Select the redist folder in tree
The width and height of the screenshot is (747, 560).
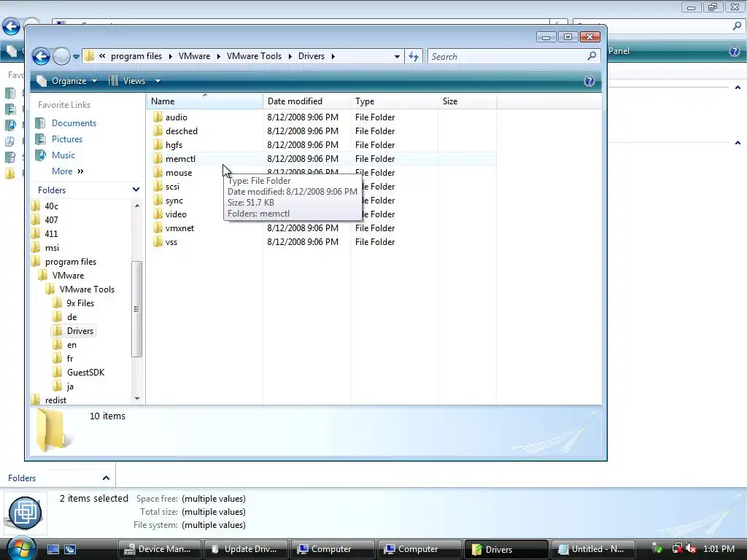pyautogui.click(x=55, y=400)
